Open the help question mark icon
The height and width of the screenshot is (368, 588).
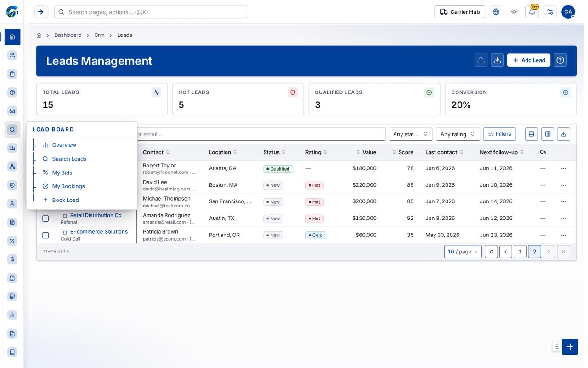click(x=560, y=60)
